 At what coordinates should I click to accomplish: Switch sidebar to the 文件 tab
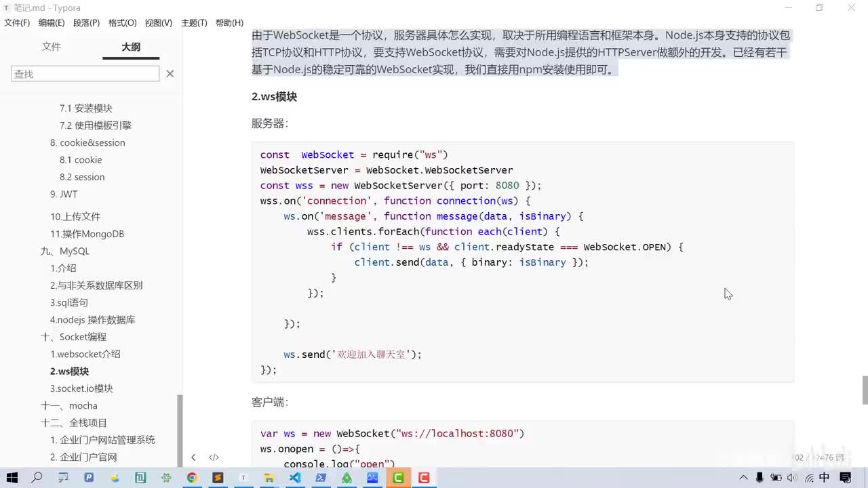52,47
